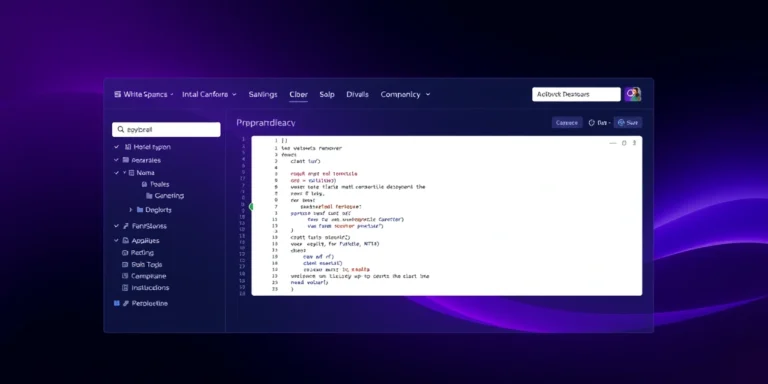Toggle the checkmark beside Hoiel rypon
768x384 pixels.
pos(116,147)
